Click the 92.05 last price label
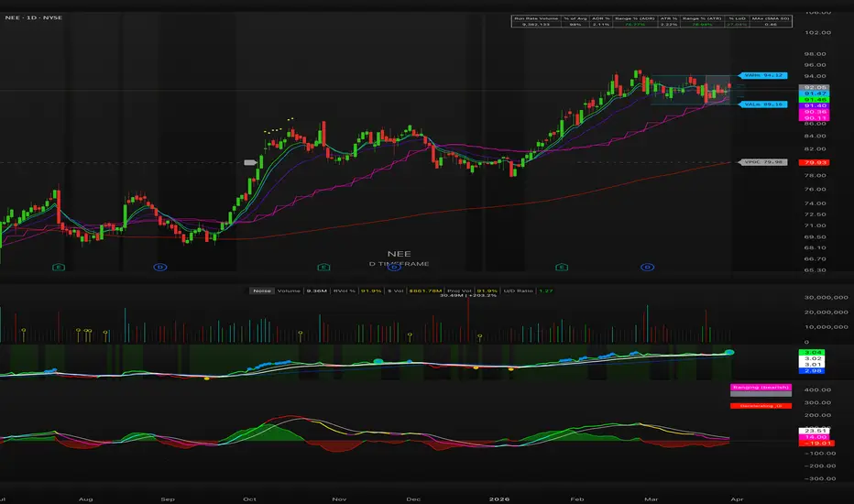This screenshot has height=504, width=854. tap(815, 87)
